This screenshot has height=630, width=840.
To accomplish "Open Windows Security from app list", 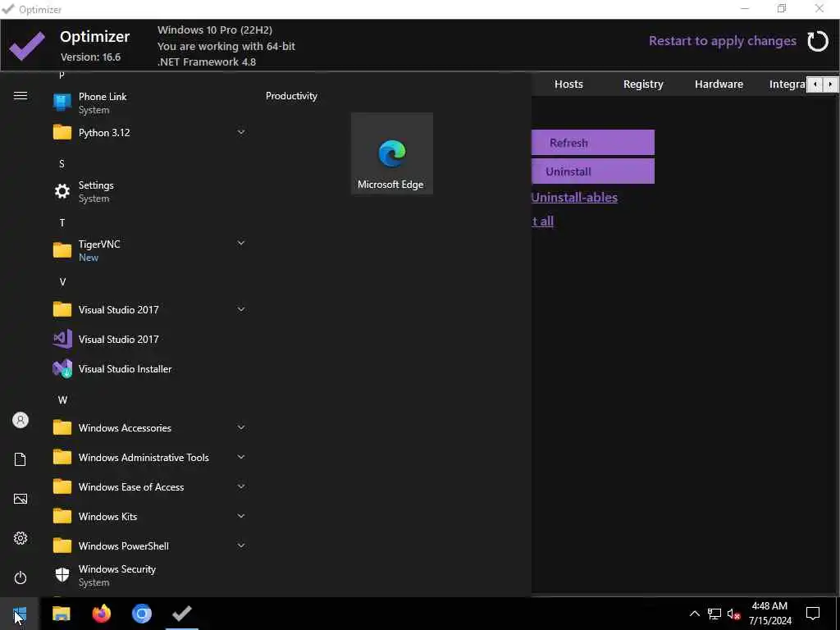I will (150, 575).
